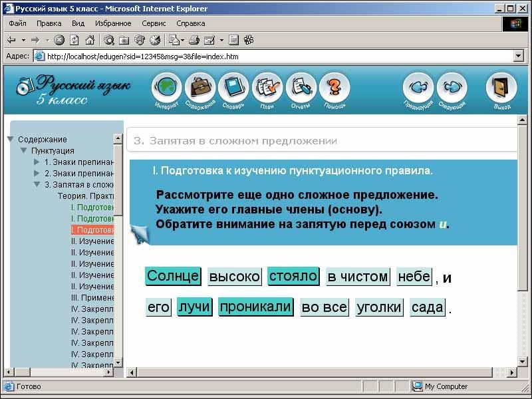532x399 pixels.
Task: Open the Словарь dictionary icon
Action: [233, 88]
